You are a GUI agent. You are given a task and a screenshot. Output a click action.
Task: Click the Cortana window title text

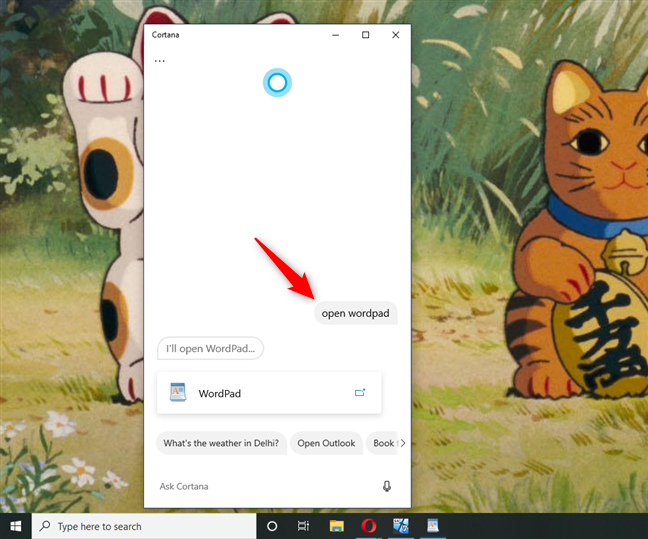pos(165,35)
